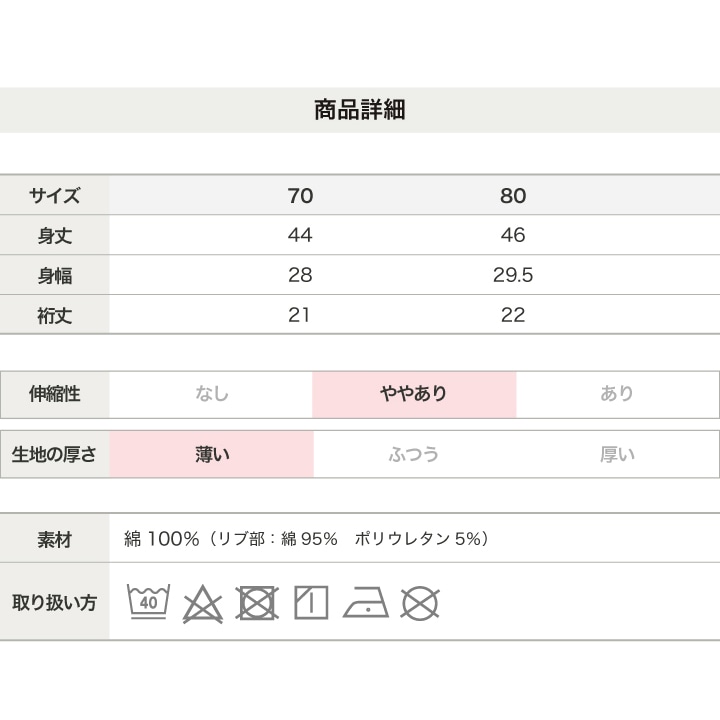This screenshot has width=720, height=720.
Task: Click the 商品詳細 section heading
Action: (360, 110)
